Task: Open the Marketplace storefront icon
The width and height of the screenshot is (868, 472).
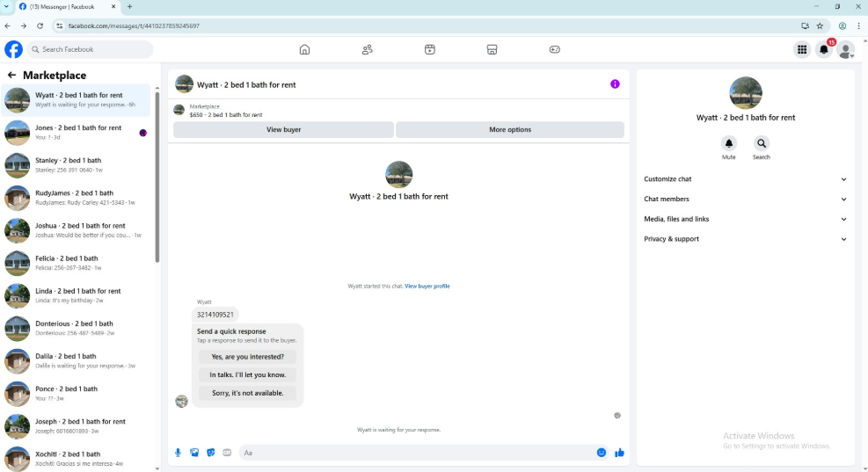Action: tap(492, 49)
